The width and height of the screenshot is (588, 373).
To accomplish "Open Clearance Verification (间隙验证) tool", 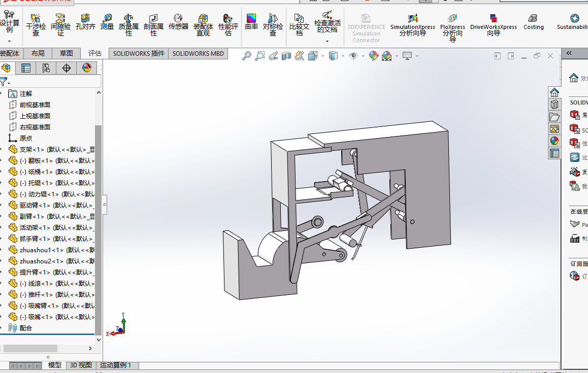I will (x=60, y=25).
